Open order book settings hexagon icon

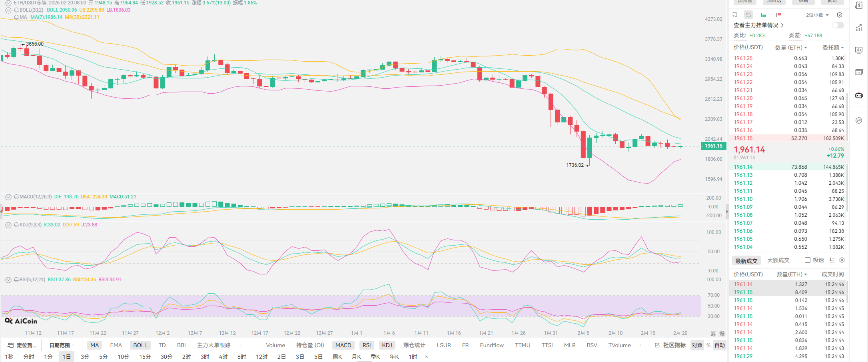click(840, 15)
